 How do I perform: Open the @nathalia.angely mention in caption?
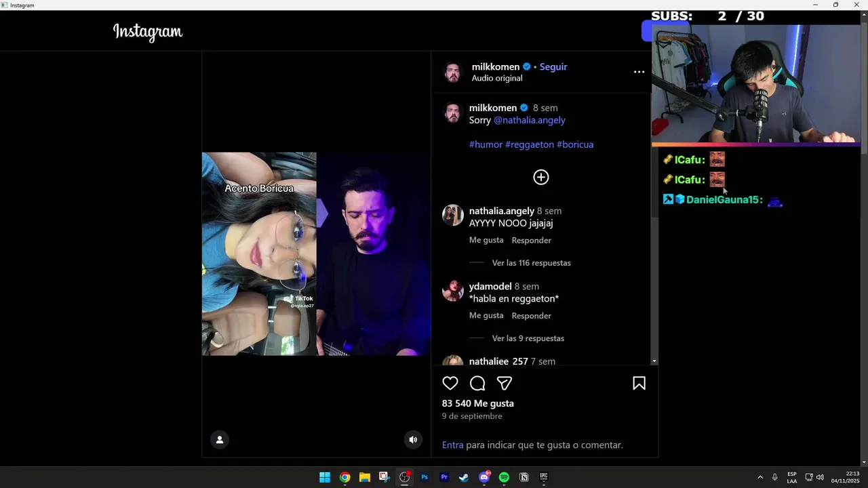(x=530, y=120)
